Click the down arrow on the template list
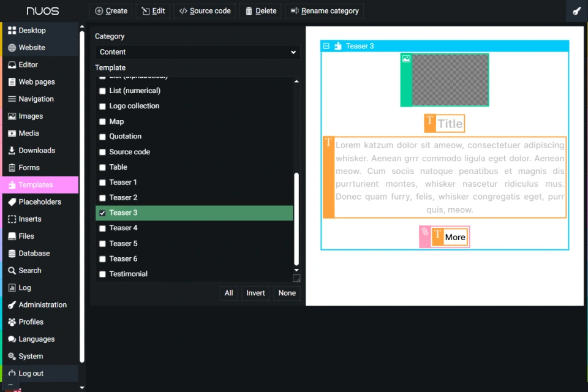The image size is (588, 392). tap(296, 270)
